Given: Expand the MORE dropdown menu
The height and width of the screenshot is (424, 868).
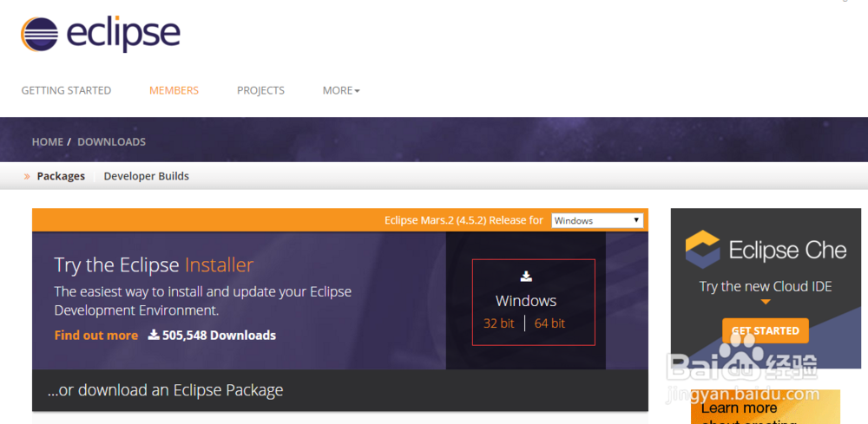Looking at the screenshot, I should (x=341, y=90).
